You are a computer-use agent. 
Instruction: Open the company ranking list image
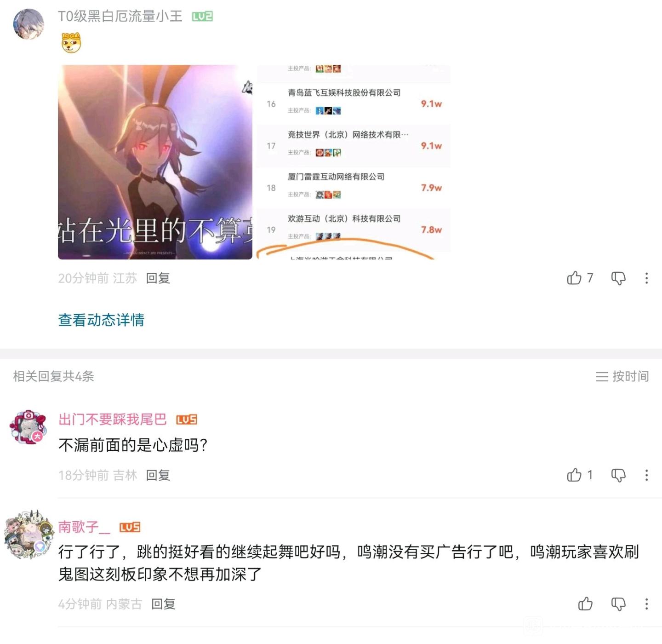354,162
